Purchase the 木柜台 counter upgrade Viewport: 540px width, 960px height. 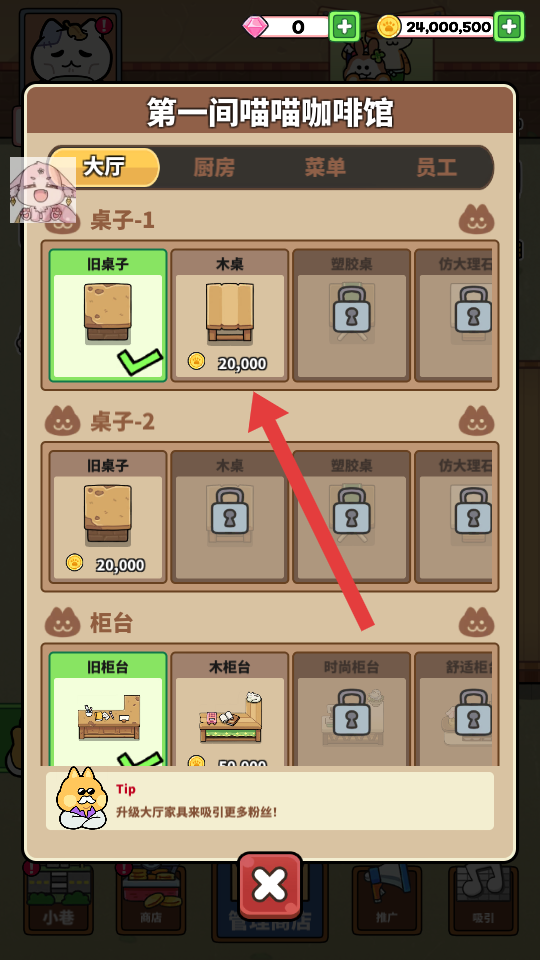(230, 708)
